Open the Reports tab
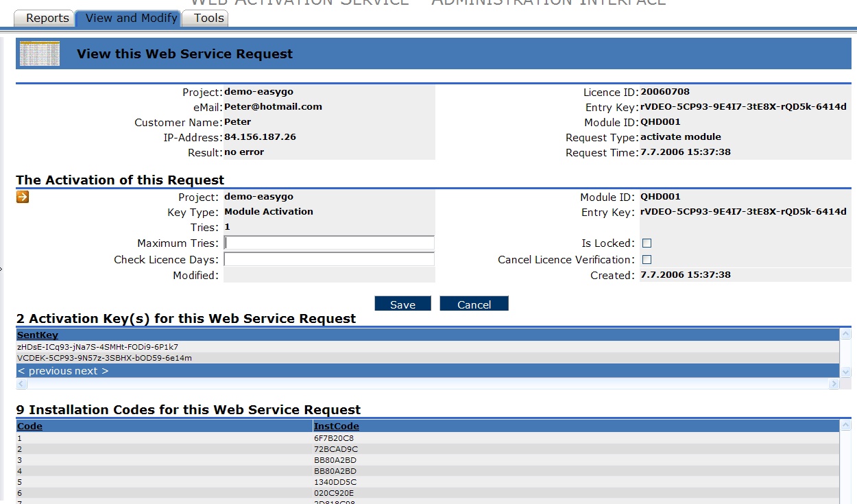The image size is (857, 504). pyautogui.click(x=47, y=19)
